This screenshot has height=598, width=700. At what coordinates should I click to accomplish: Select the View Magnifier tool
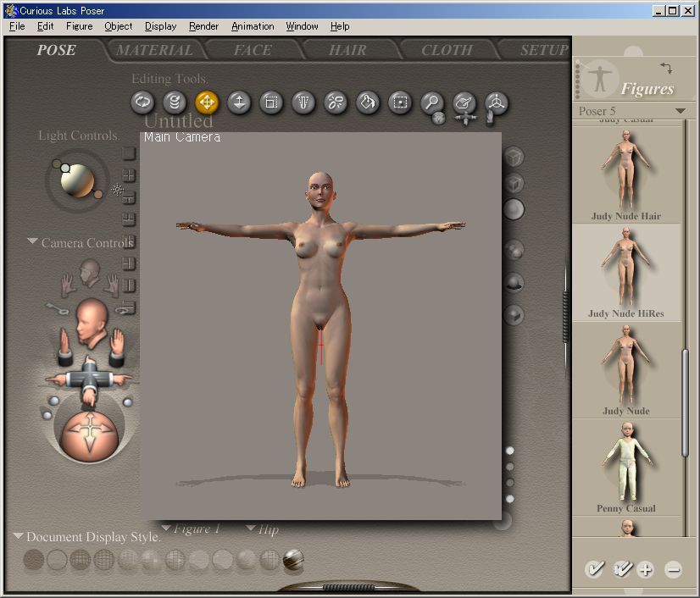pyautogui.click(x=431, y=102)
